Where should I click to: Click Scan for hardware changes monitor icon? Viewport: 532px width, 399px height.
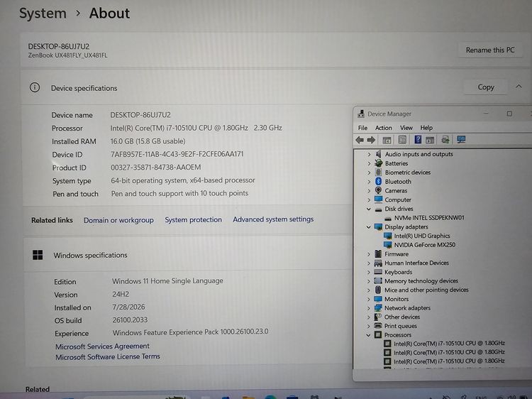click(462, 139)
